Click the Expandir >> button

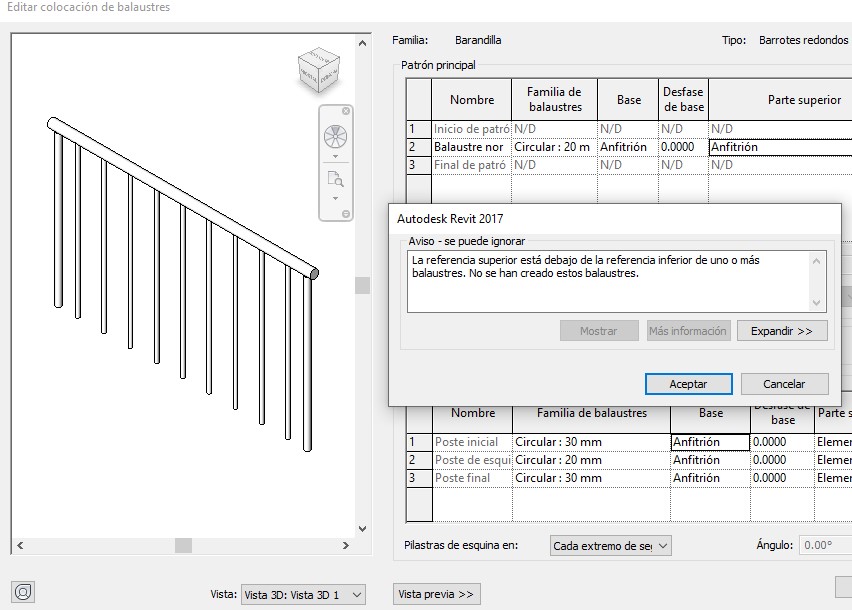coord(781,331)
